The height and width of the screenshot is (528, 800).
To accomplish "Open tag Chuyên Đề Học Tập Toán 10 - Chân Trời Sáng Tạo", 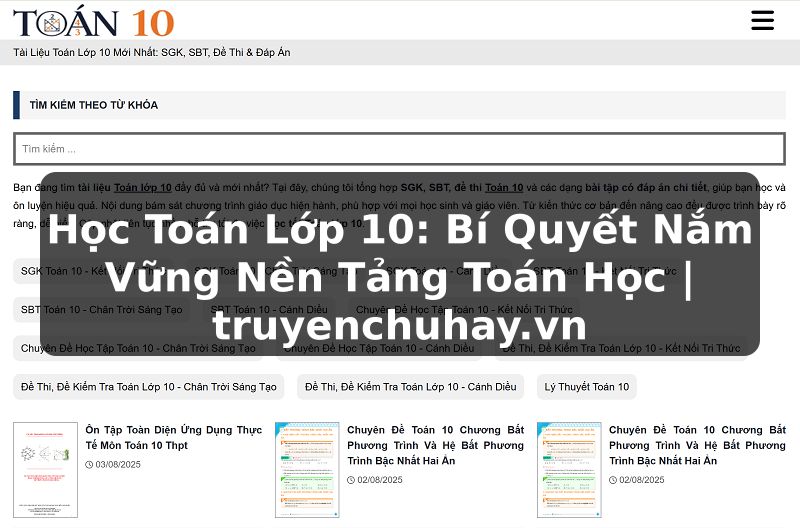I will (x=138, y=348).
